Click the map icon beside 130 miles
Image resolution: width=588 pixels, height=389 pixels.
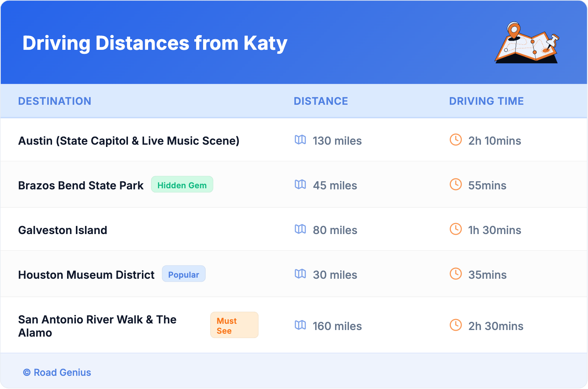click(x=300, y=140)
